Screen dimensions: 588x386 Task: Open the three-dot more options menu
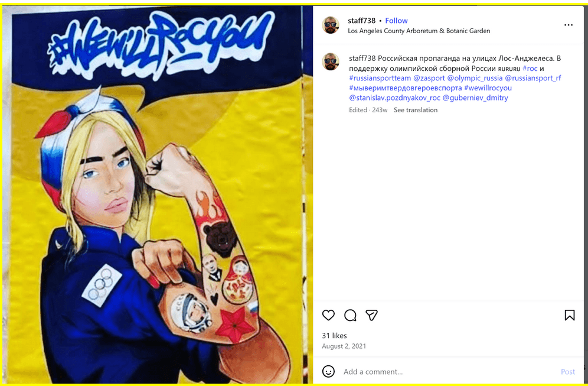(569, 25)
